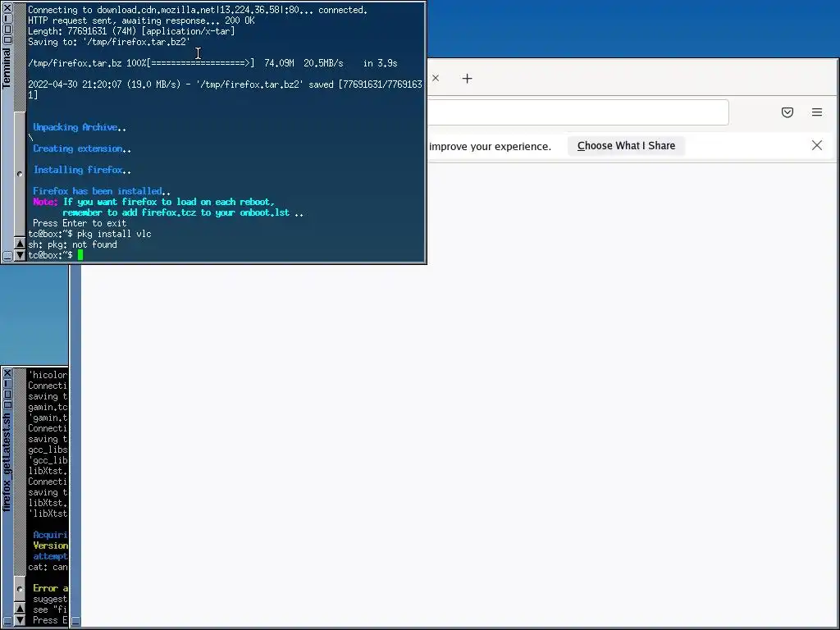
Task: Click 'Unpacking Archive..' line
Action: point(80,127)
